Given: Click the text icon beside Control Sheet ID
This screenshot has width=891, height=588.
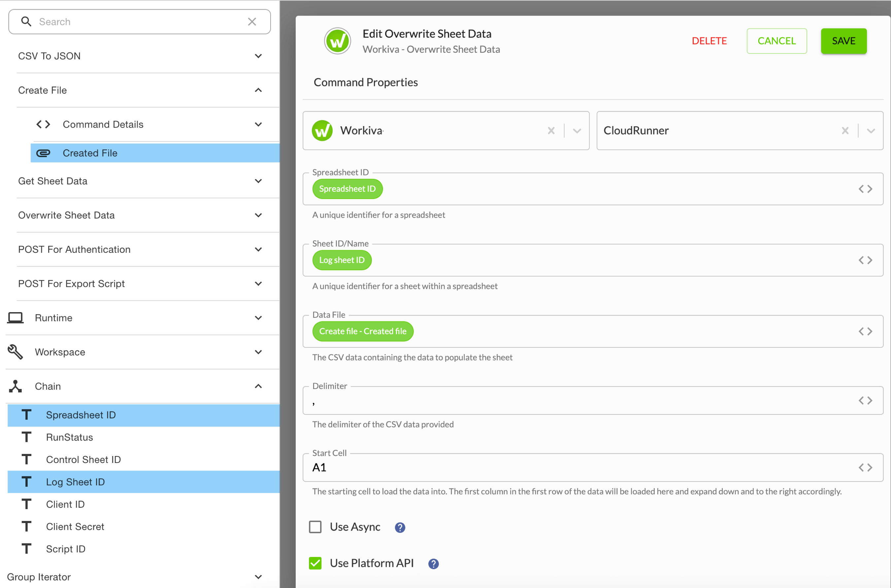Looking at the screenshot, I should click(26, 459).
